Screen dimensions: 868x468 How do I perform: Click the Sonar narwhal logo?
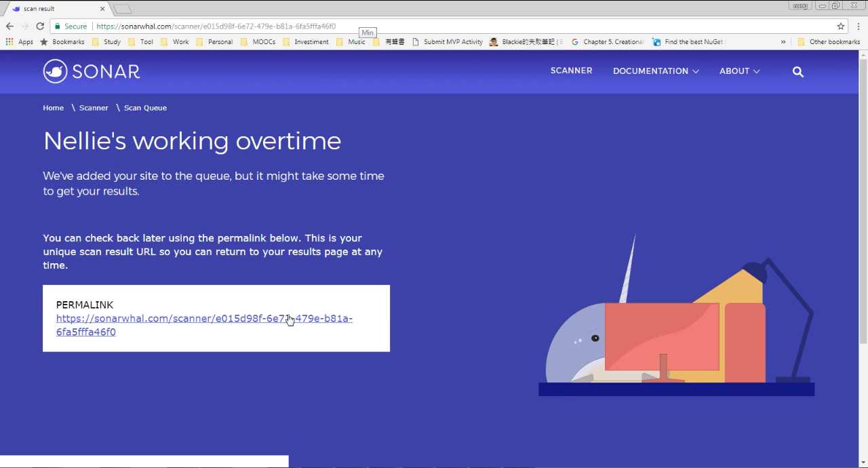(92, 71)
